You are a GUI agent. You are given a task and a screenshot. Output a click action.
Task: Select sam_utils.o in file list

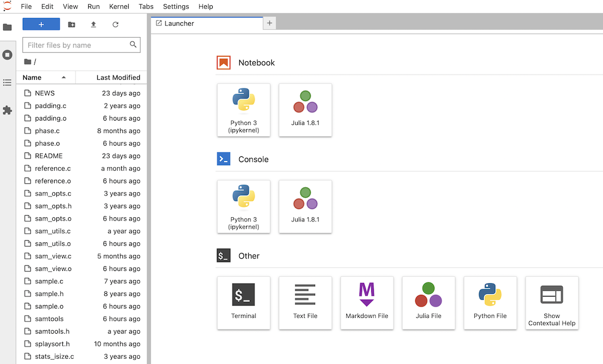81,243
